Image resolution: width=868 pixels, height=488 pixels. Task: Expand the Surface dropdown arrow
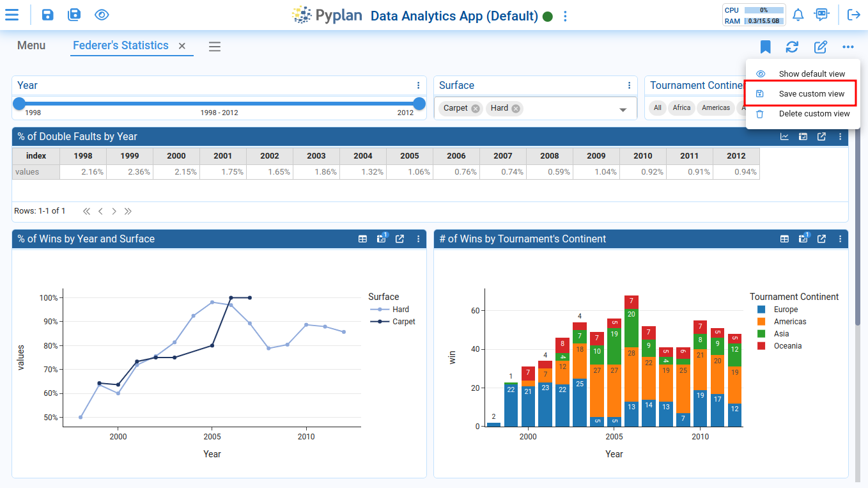point(623,110)
